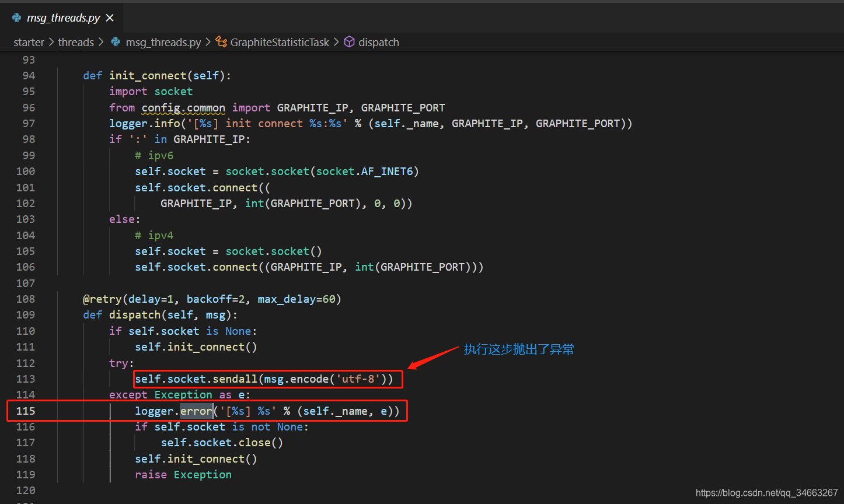Close the msg_threads.py tab
The width and height of the screenshot is (844, 504).
tap(110, 18)
